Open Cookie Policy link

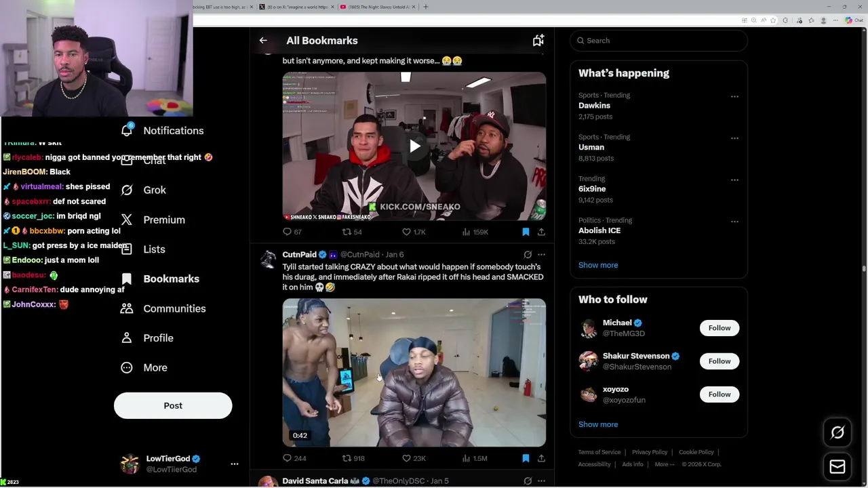[696, 452]
